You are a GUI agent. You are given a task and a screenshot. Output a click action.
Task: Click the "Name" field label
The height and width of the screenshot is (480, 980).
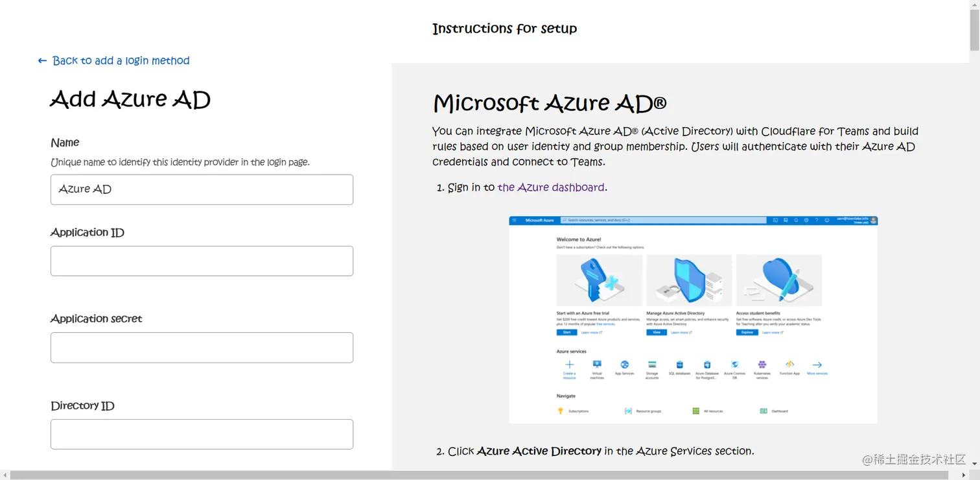(65, 143)
